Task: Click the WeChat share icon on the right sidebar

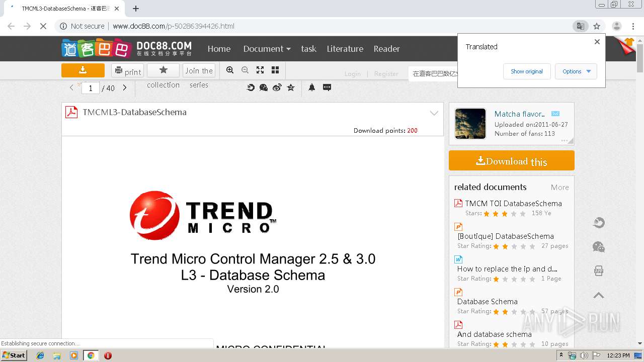Action: (599, 247)
